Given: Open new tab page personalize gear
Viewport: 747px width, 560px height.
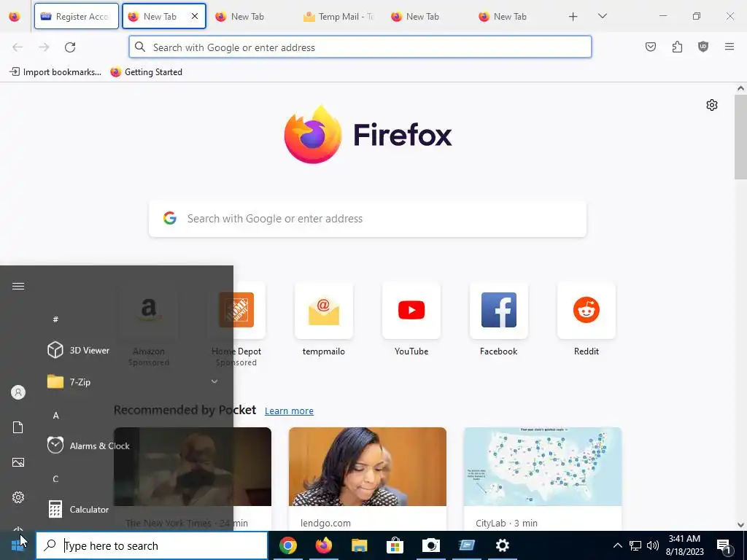Looking at the screenshot, I should point(712,105).
